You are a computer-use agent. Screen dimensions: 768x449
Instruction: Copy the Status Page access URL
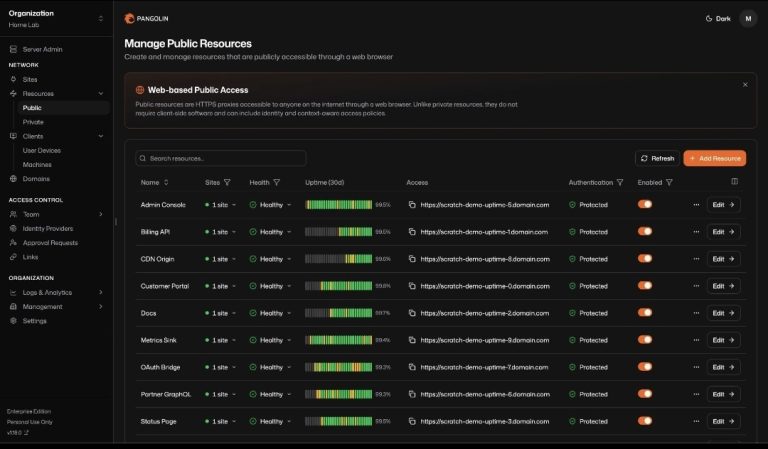[412, 421]
